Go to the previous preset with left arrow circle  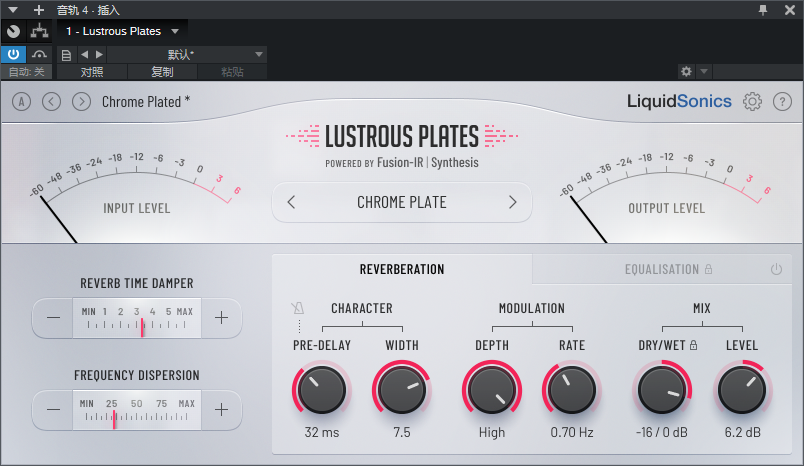pyautogui.click(x=51, y=102)
